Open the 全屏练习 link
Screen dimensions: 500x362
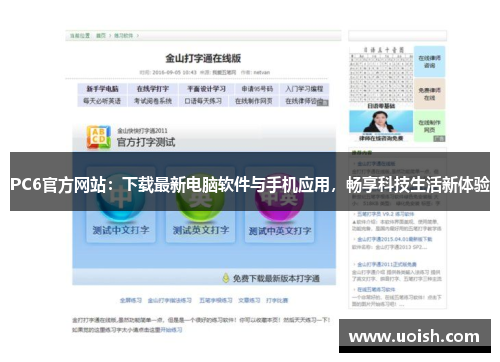click(x=131, y=300)
